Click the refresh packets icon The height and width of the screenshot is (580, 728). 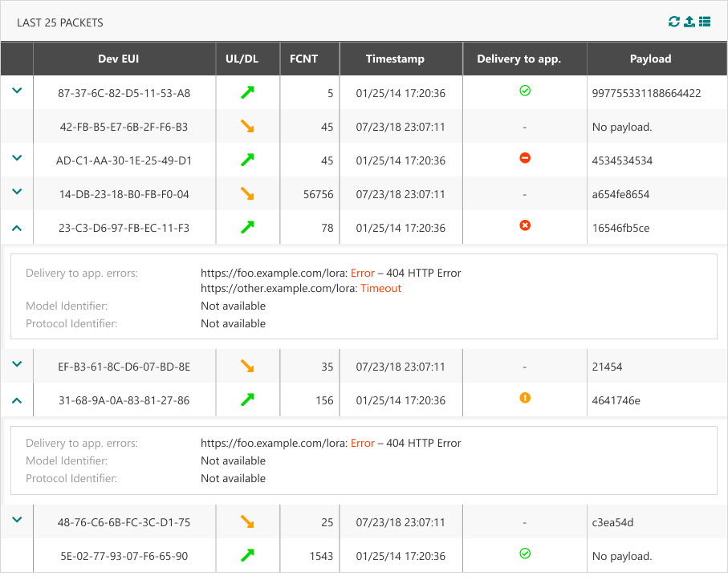(674, 22)
